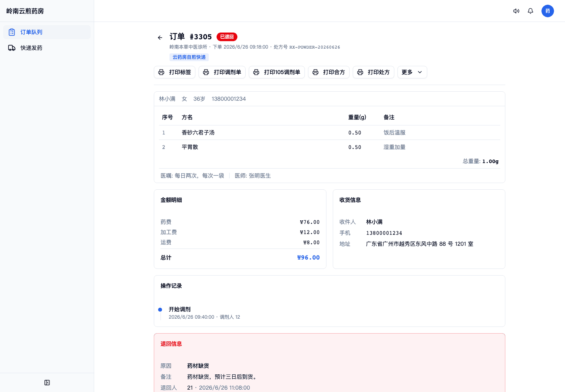Click the 开始调剂 log entry
Viewport: 565px width, 392px height.
180,309
